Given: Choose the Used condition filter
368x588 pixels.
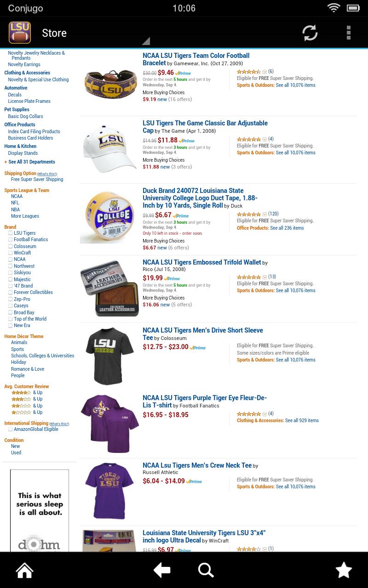Looking at the screenshot, I should (x=16, y=452).
